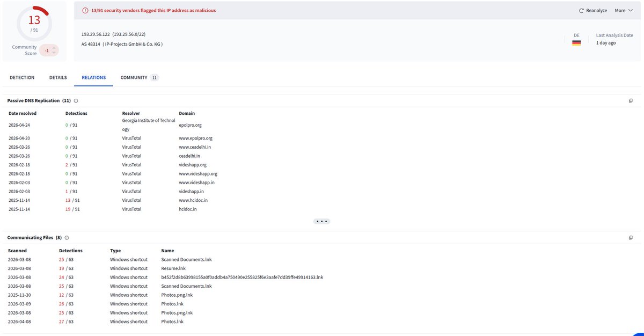644x336 pixels.
Task: Copy the Passive DNS Replication table
Action: (631, 100)
